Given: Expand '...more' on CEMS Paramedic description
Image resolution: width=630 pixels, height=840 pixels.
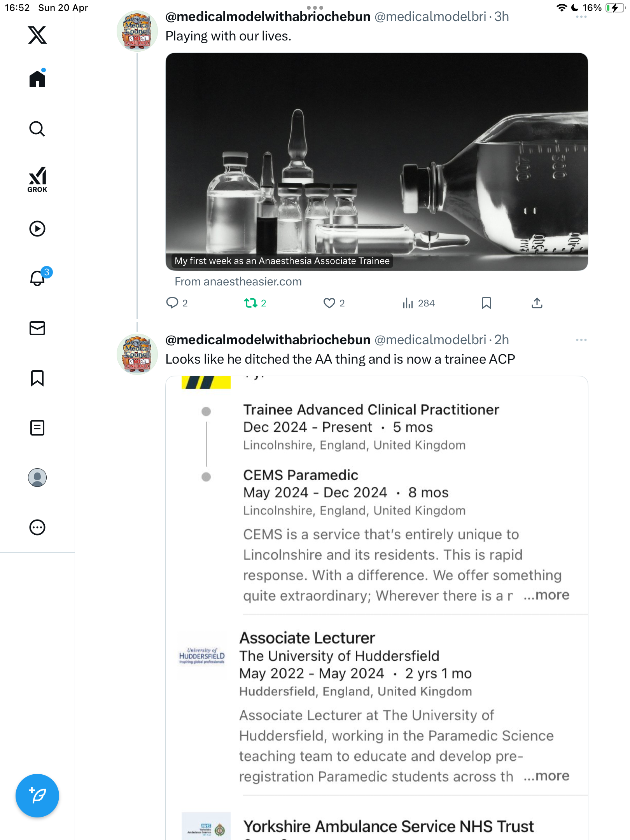Looking at the screenshot, I should coord(546,595).
